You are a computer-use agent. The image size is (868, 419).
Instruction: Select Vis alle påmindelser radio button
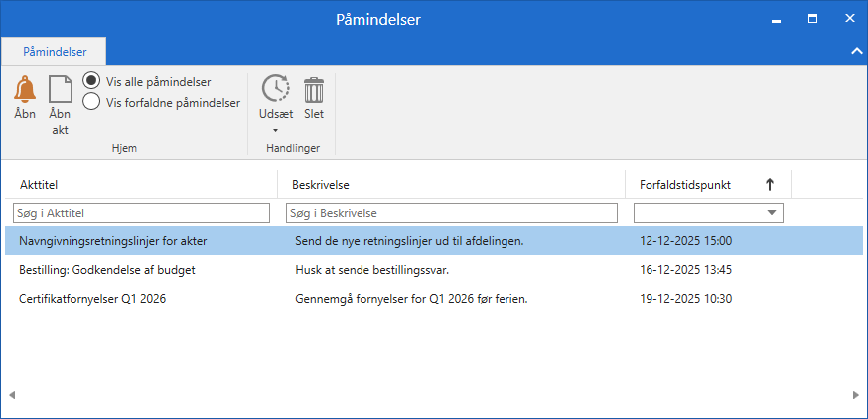(x=91, y=82)
